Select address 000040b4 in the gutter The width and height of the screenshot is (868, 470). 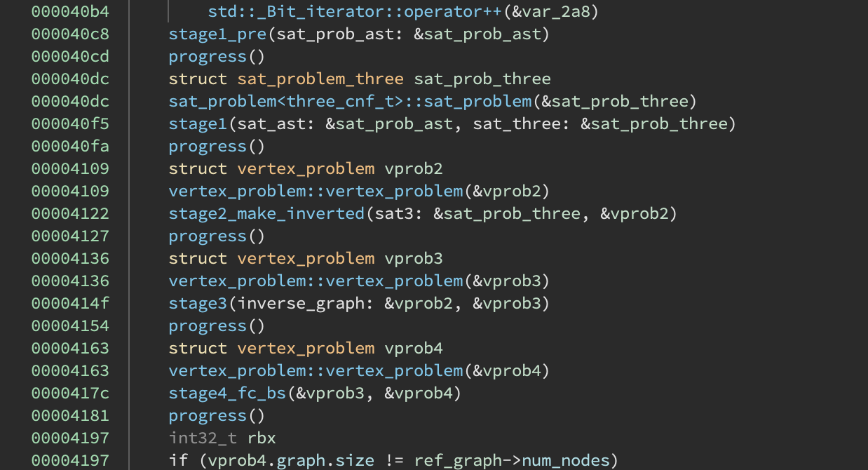[x=70, y=11]
